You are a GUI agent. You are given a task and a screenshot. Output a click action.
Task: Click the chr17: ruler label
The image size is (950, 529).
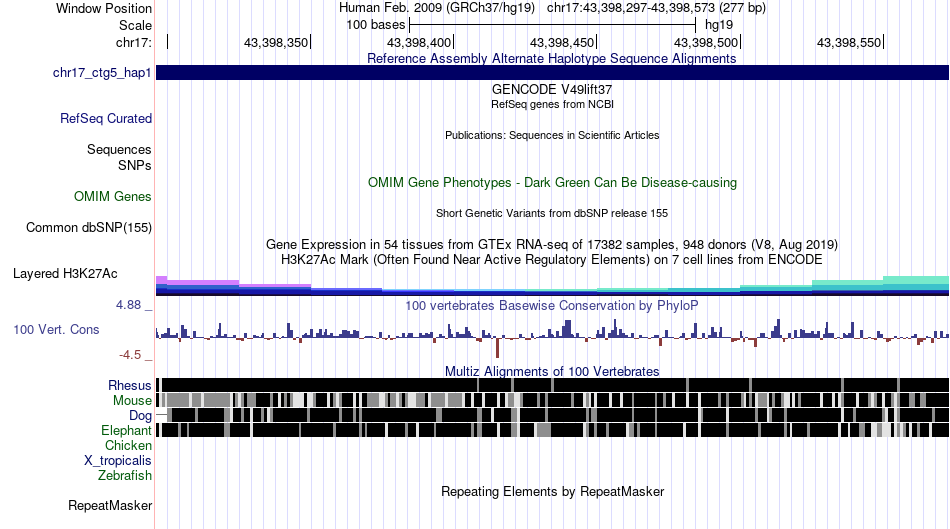tap(134, 42)
